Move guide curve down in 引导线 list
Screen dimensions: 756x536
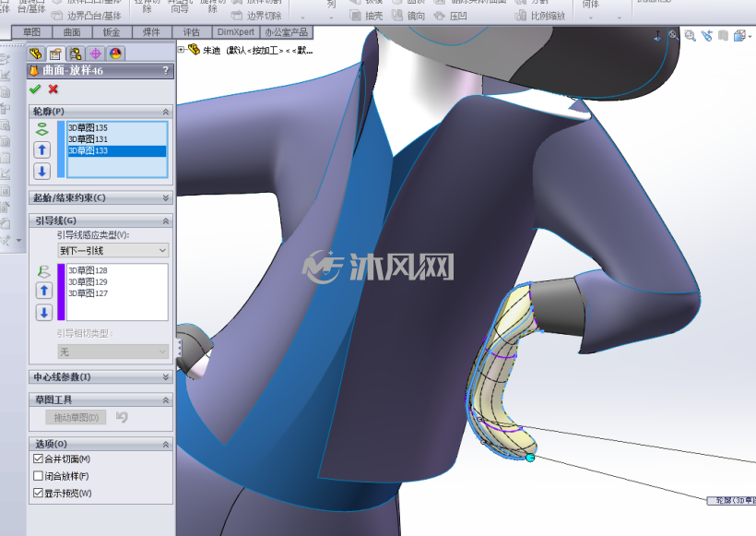click(x=44, y=313)
